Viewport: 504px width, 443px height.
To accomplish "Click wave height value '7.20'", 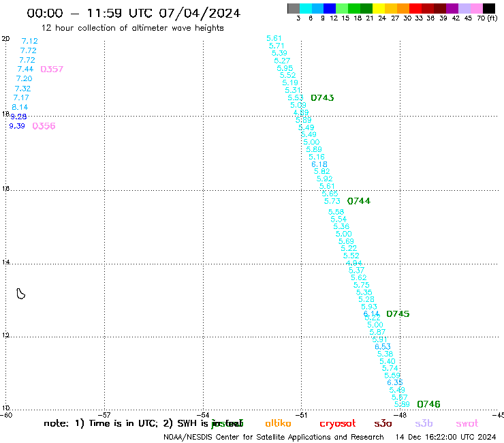I will 24,78.
